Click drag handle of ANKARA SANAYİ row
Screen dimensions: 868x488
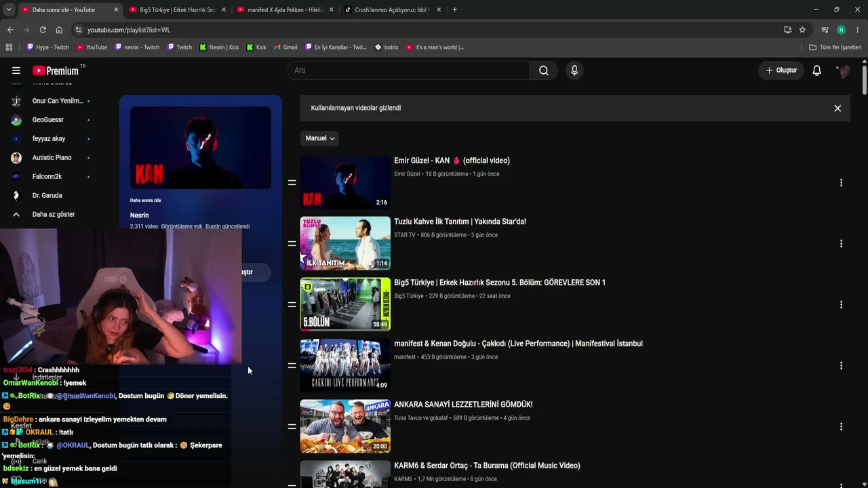coord(292,426)
